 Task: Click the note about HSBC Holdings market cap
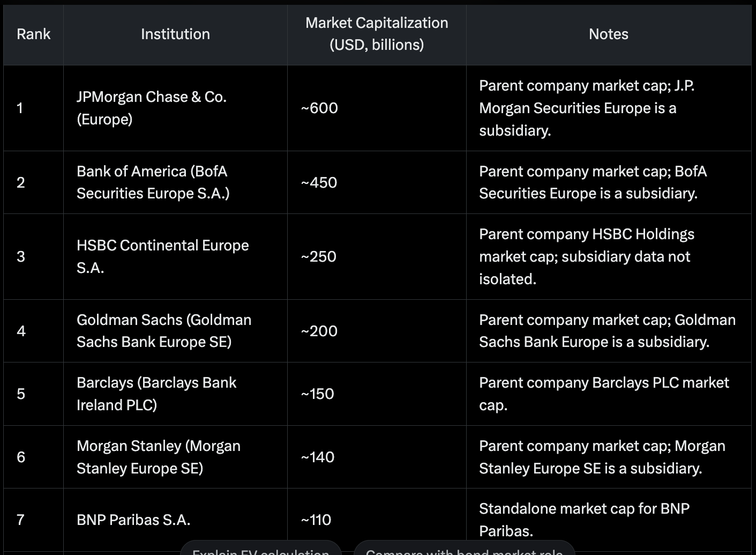coord(587,256)
